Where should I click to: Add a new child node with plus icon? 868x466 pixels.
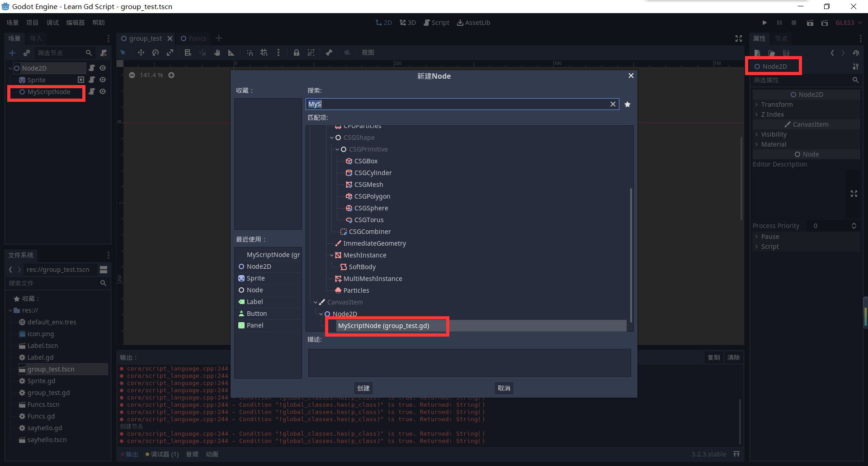tap(12, 53)
